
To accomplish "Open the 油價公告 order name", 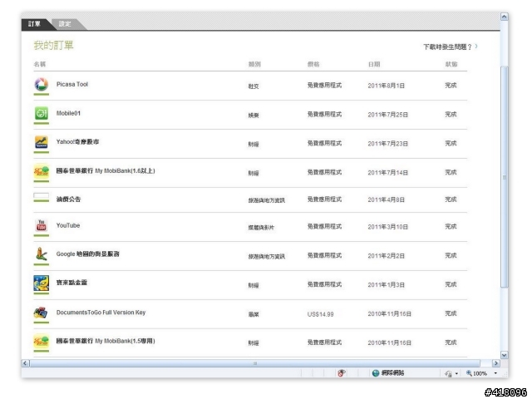I will pyautogui.click(x=68, y=199).
